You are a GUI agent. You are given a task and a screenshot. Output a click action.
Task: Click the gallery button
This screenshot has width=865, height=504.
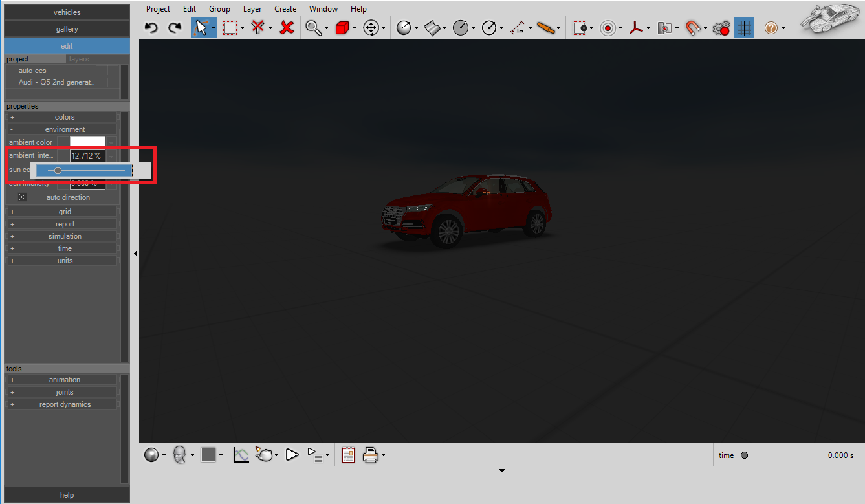[67, 29]
